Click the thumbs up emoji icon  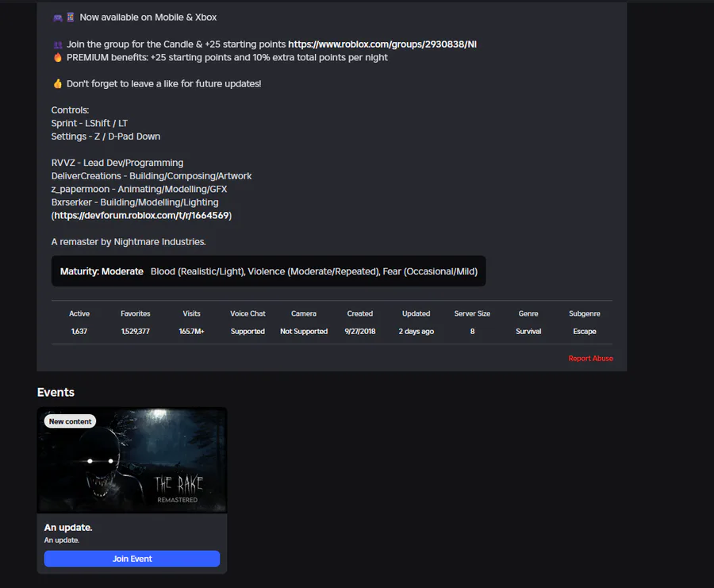point(57,84)
